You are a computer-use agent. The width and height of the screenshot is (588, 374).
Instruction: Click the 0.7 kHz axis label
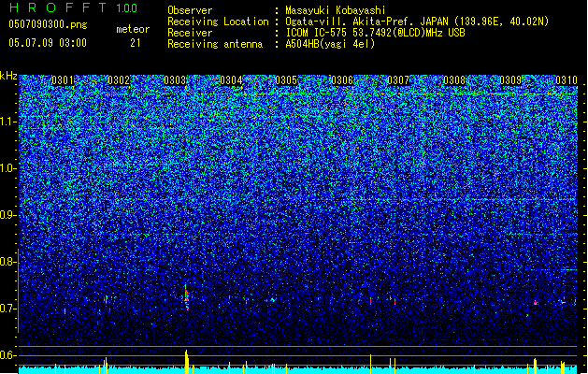coord(8,309)
